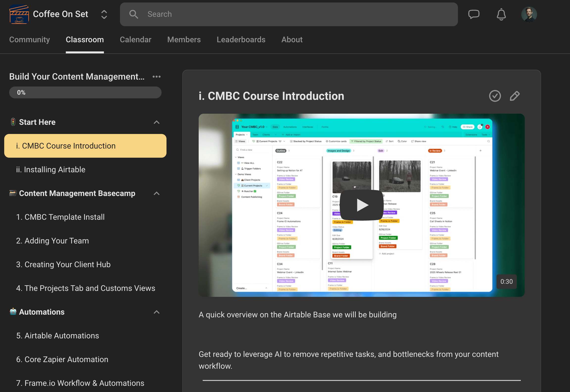This screenshot has height=392, width=570.
Task: Open lesson 6. Core Zapier Automation
Action: click(x=85, y=359)
